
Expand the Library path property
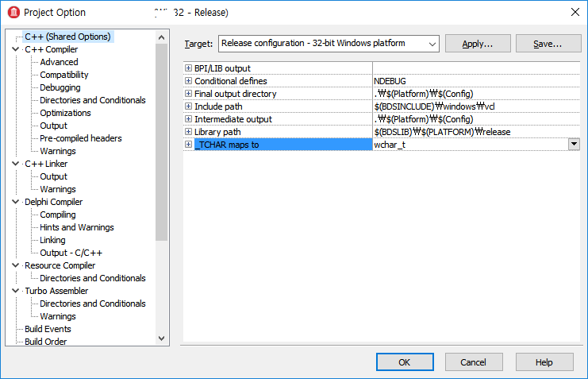pos(188,132)
